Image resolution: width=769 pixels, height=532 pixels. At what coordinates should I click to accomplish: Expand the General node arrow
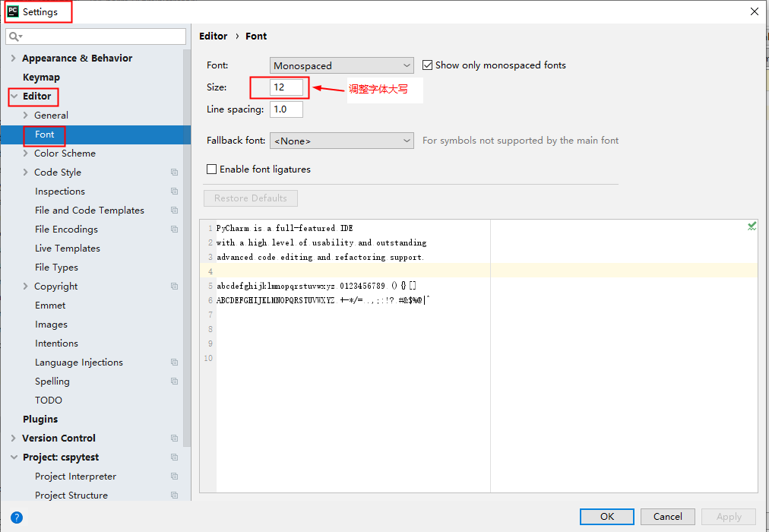point(26,116)
